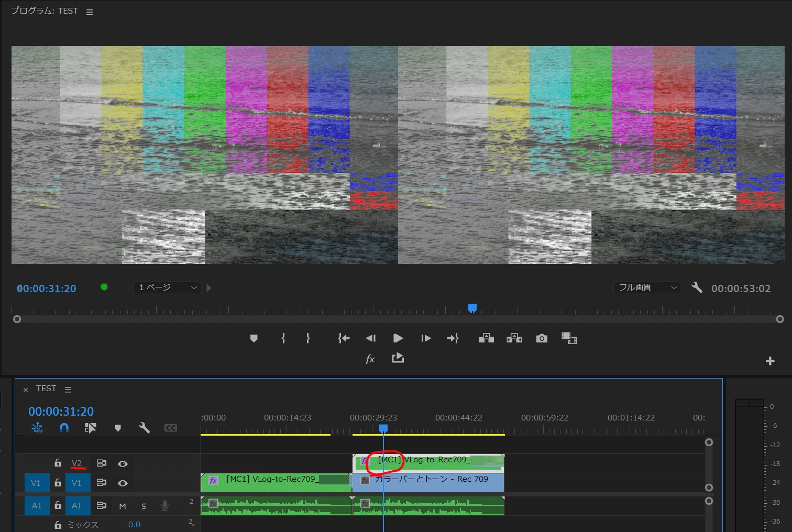The height and width of the screenshot is (532, 792).
Task: Open the Program monitor panel menu
Action: [x=90, y=12]
